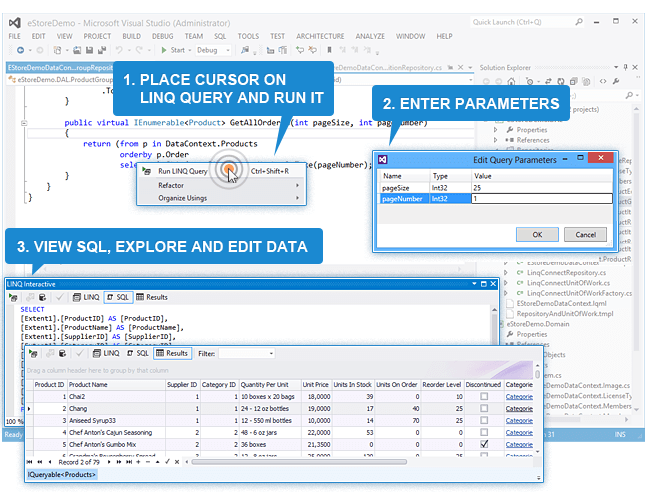
Task: Click the execute query icon in LINQ Interactive
Action: click(12, 297)
